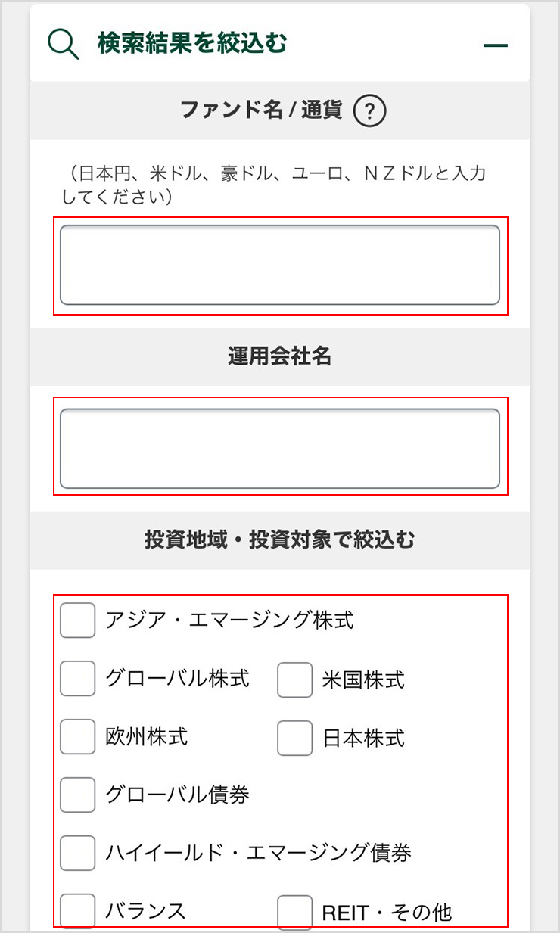Focus the 運用会社名 input field

[280, 449]
